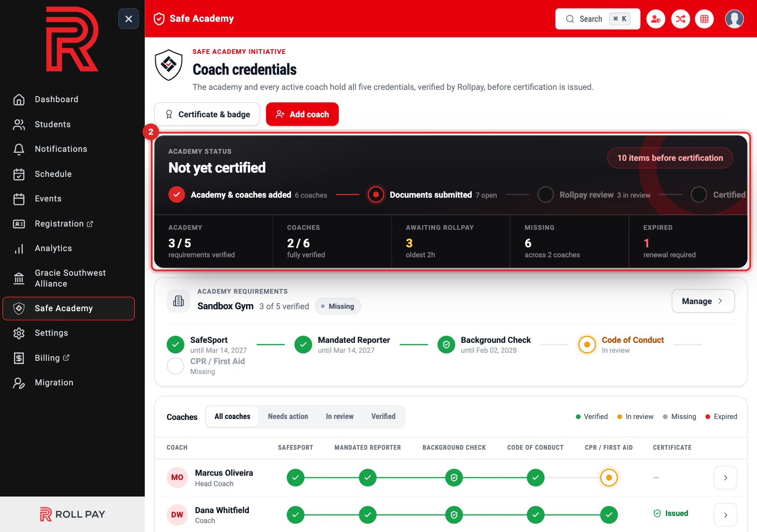Go to Students in the sidebar
Image resolution: width=757 pixels, height=532 pixels.
click(69, 124)
